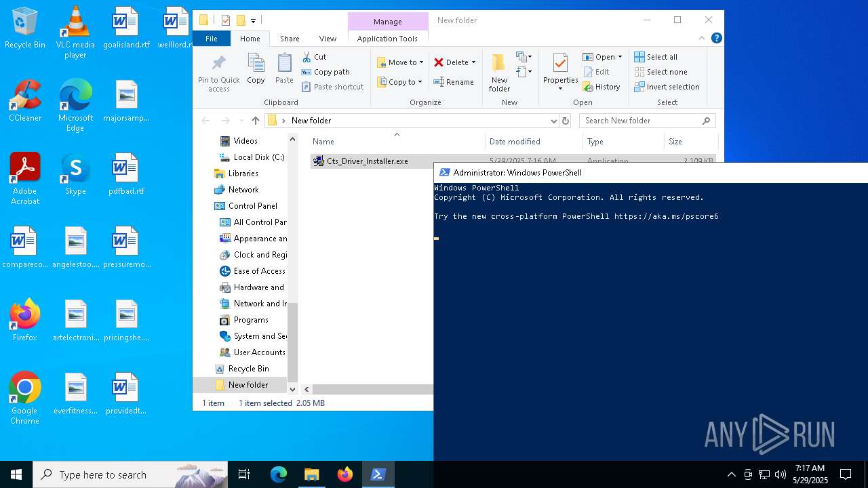Click PowerShell icon in taskbar
Screen dimensions: 868x488
pos(378,474)
